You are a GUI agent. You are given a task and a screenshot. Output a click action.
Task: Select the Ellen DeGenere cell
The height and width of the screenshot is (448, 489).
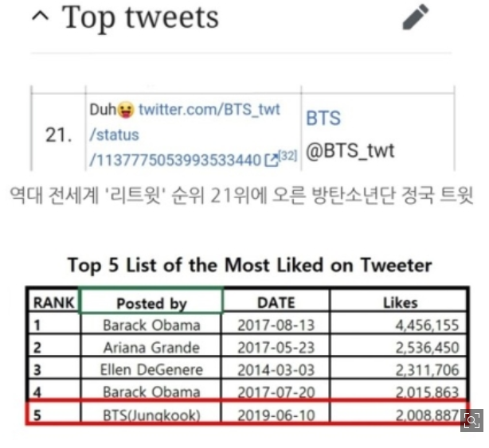coord(151,370)
